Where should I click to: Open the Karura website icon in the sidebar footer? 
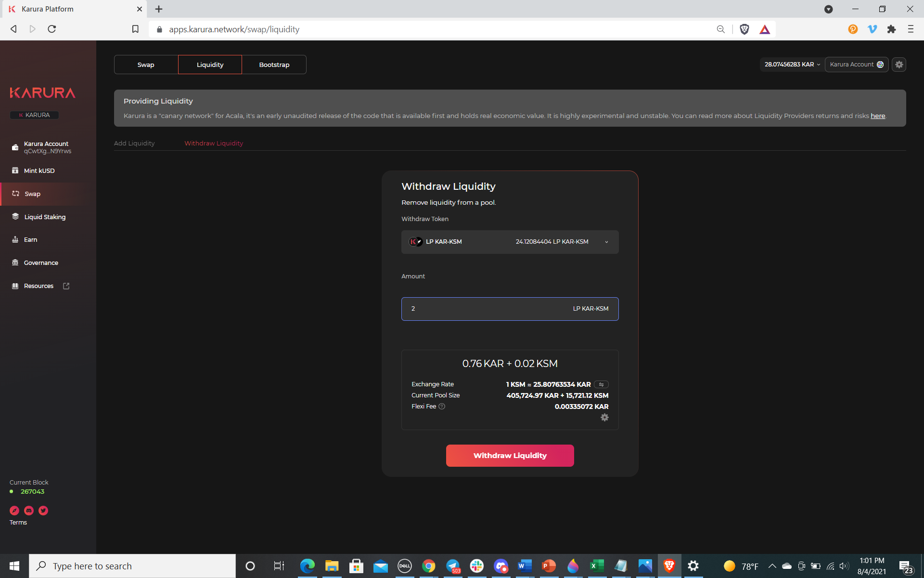14,511
